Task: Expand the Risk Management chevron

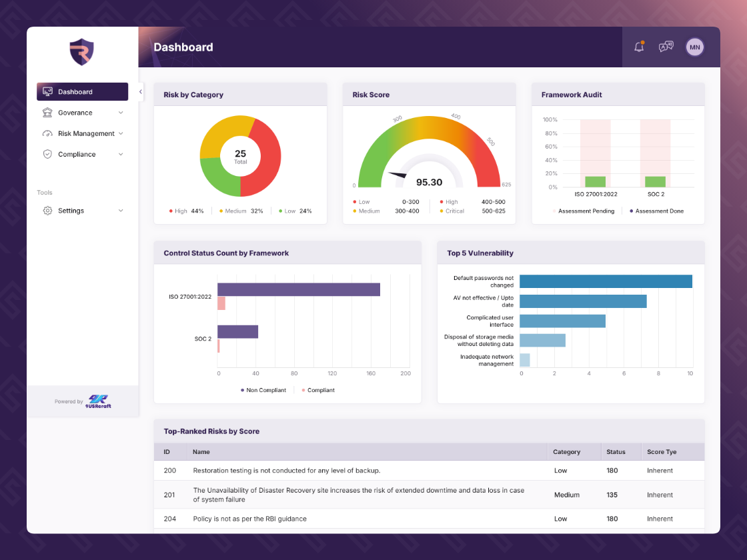Action: click(x=121, y=133)
